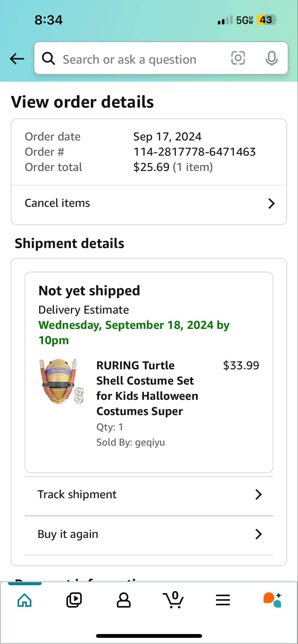Open the shopping cart icon

(x=173, y=600)
